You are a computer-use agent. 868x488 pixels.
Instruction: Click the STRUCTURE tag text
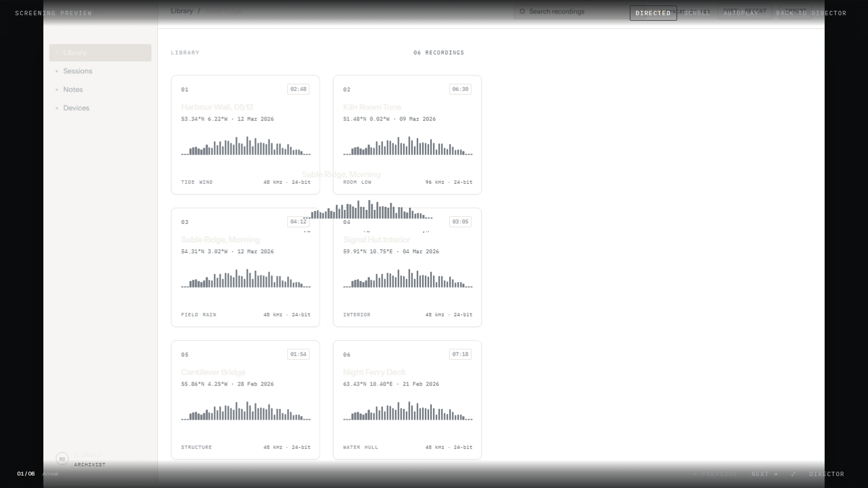[x=196, y=447]
